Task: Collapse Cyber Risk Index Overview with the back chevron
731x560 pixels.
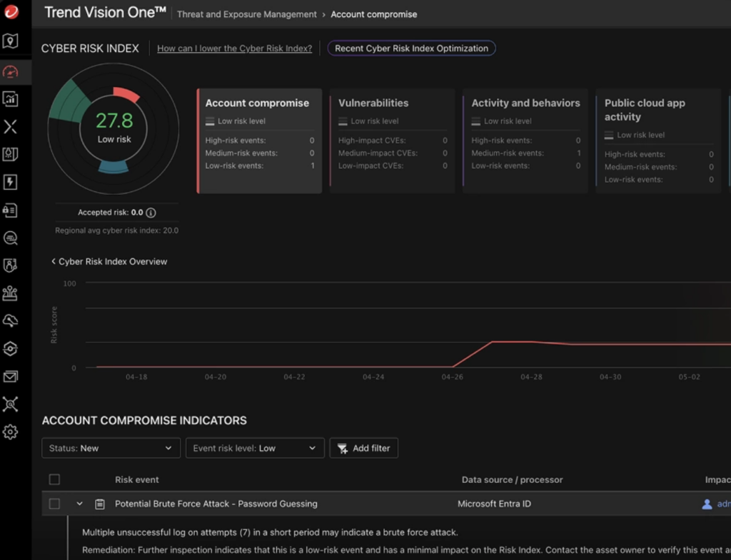Action: click(54, 261)
